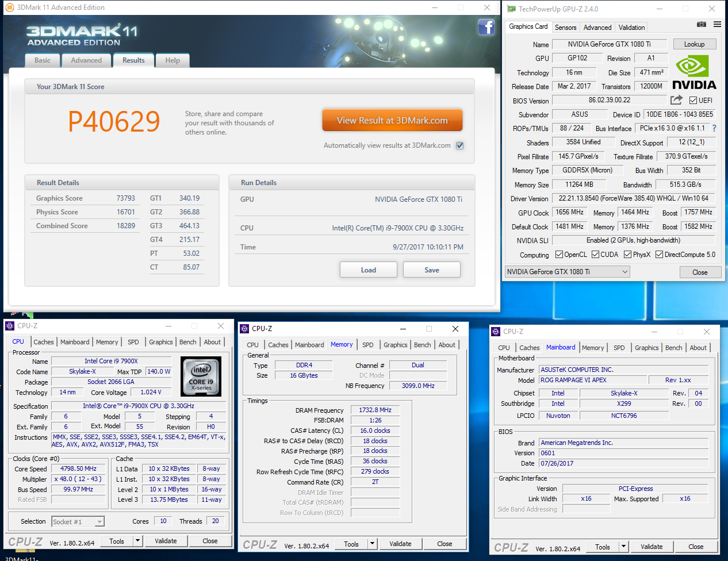This screenshot has height=561, width=728.
Task: Click the NB Frequency value 3099.0 MHz
Action: point(418,386)
